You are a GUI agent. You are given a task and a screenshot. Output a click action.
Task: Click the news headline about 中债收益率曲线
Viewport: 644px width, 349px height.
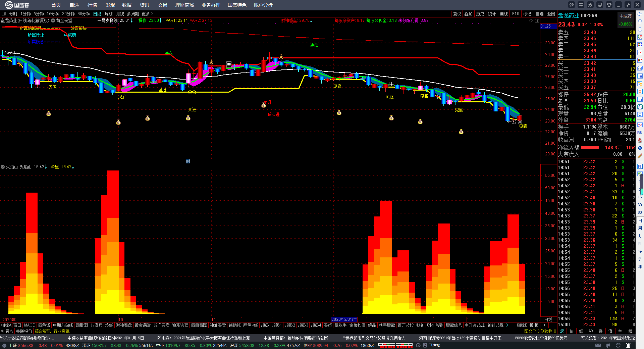click(106, 338)
